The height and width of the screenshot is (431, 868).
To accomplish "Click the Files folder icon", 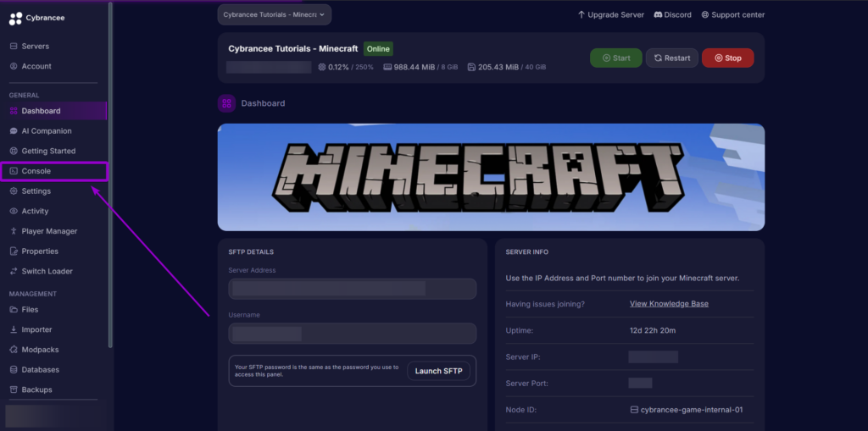I will [14, 309].
